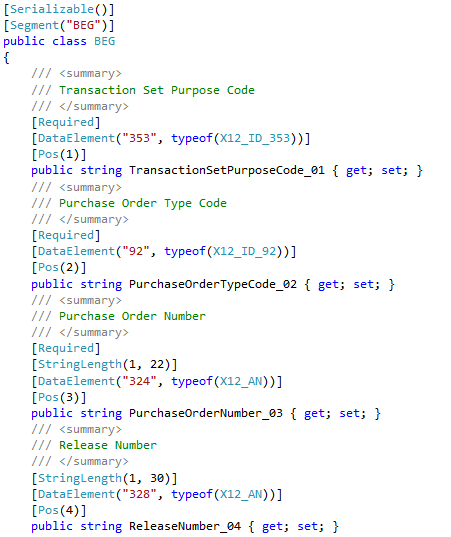The height and width of the screenshot is (537, 451).
Task: Click the 'Purchase Order Type Code' comment
Action: [143, 203]
